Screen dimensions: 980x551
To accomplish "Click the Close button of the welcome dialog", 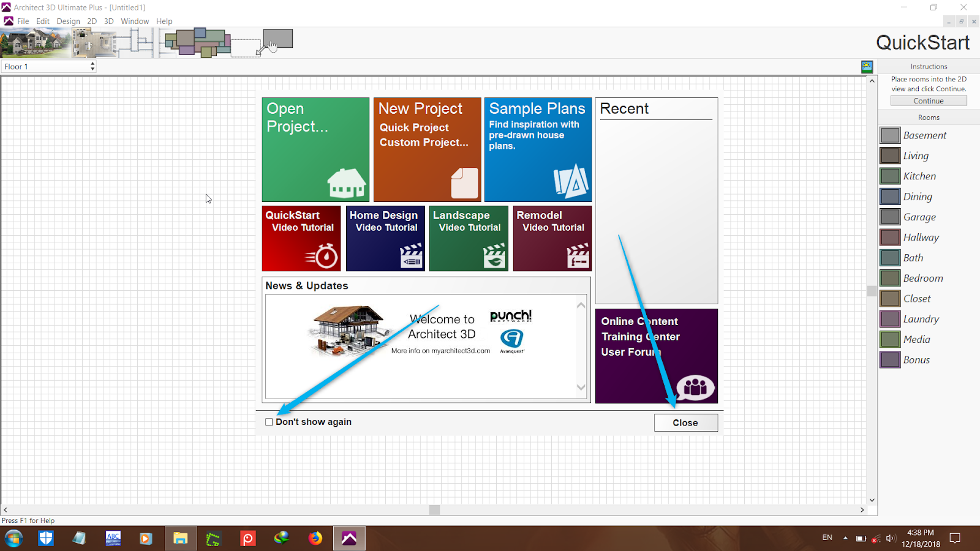I will (x=686, y=422).
